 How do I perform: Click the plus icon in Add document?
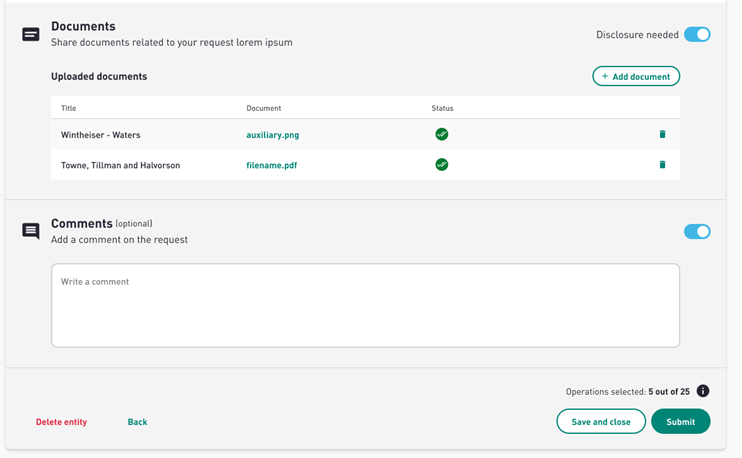(605, 76)
